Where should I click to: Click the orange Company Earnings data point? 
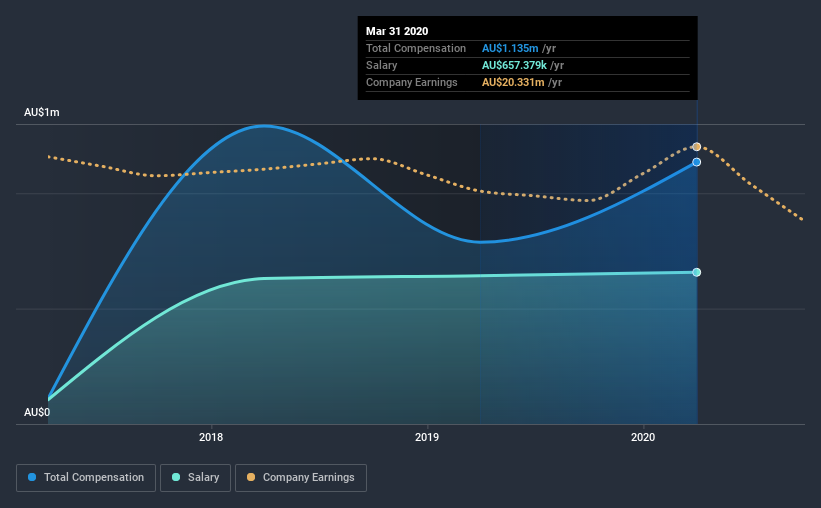point(696,147)
